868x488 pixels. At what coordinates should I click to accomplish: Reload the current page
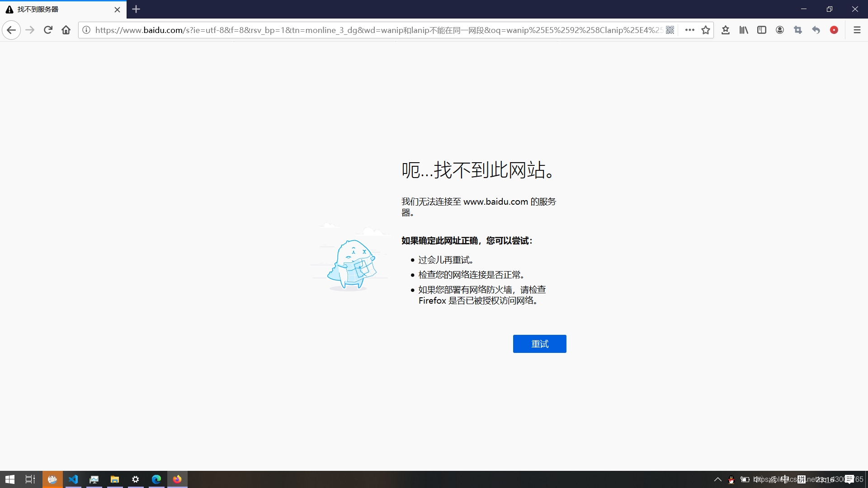48,30
